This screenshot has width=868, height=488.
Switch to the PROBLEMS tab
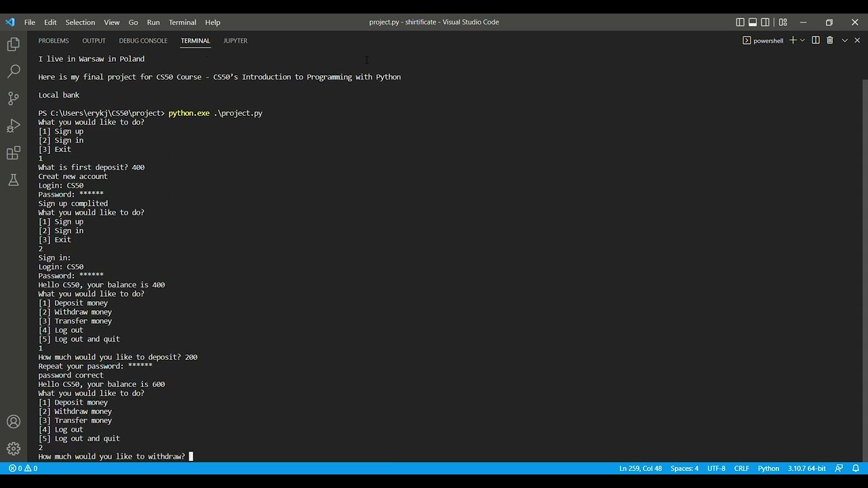click(54, 41)
